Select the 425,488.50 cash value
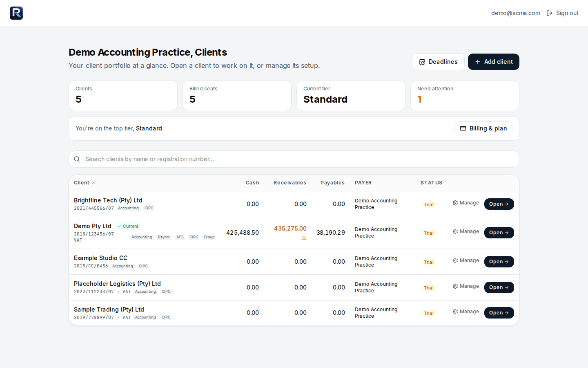Viewport: 588px width, 368px height. (x=243, y=233)
